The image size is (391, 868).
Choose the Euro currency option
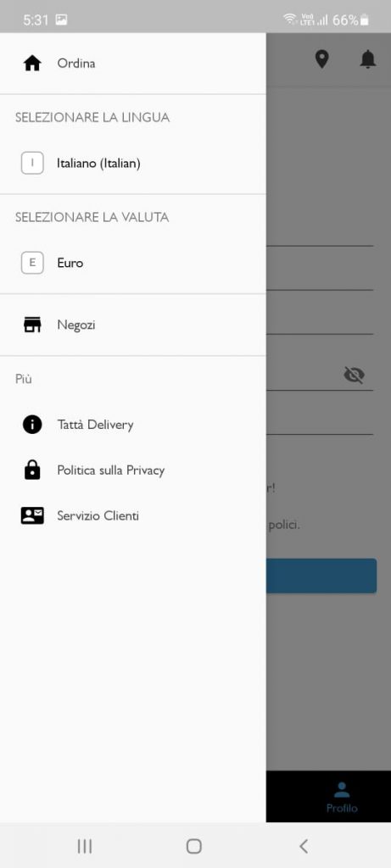[133, 263]
